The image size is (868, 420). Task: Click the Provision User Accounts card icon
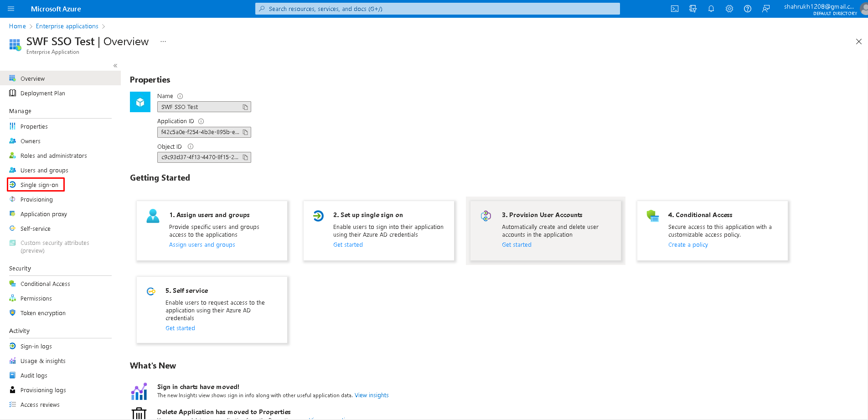pos(486,216)
